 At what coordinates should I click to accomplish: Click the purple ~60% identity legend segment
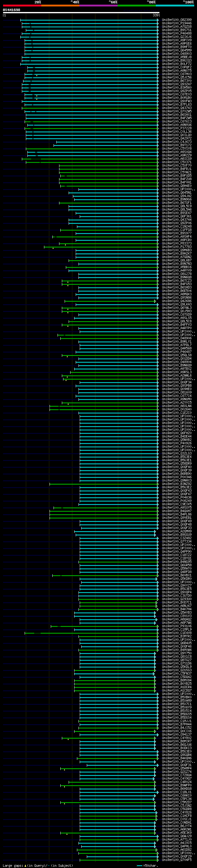[99, 6]
